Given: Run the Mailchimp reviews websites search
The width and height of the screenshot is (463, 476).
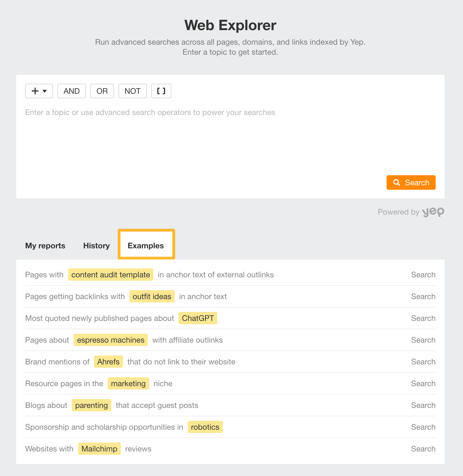Looking at the screenshot, I should (x=423, y=449).
